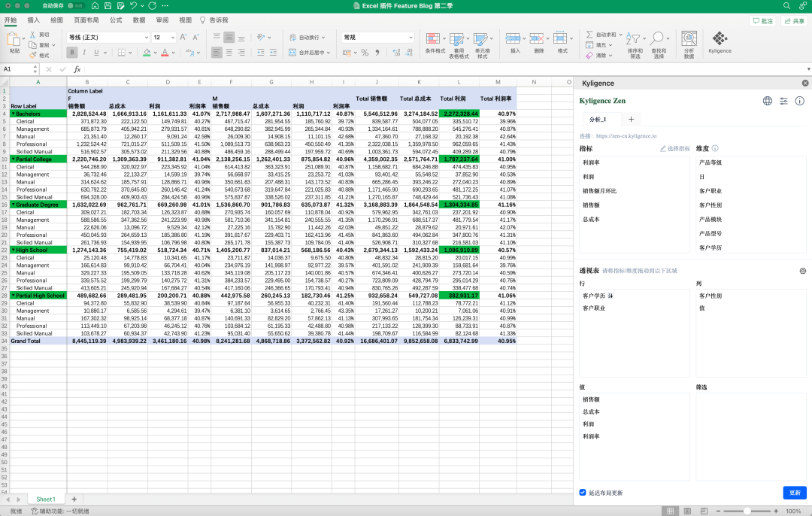This screenshot has height=516, width=812.
Task: Open the Paste (粘贴) clipboard icon
Action: click(x=13, y=39)
